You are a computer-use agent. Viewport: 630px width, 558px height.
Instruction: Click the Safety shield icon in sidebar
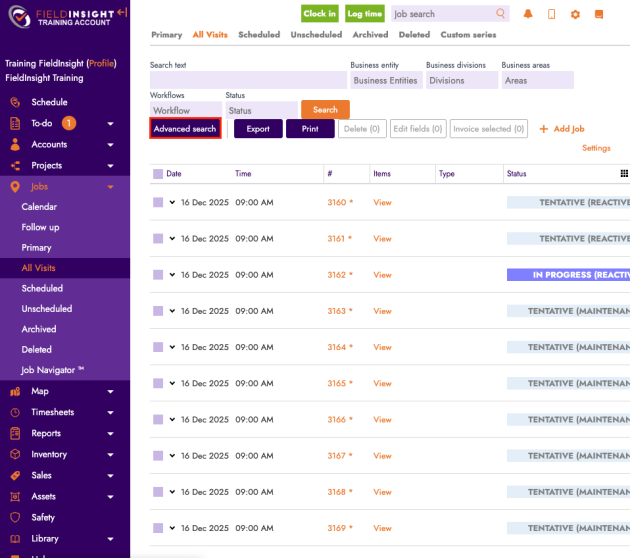tap(15, 517)
